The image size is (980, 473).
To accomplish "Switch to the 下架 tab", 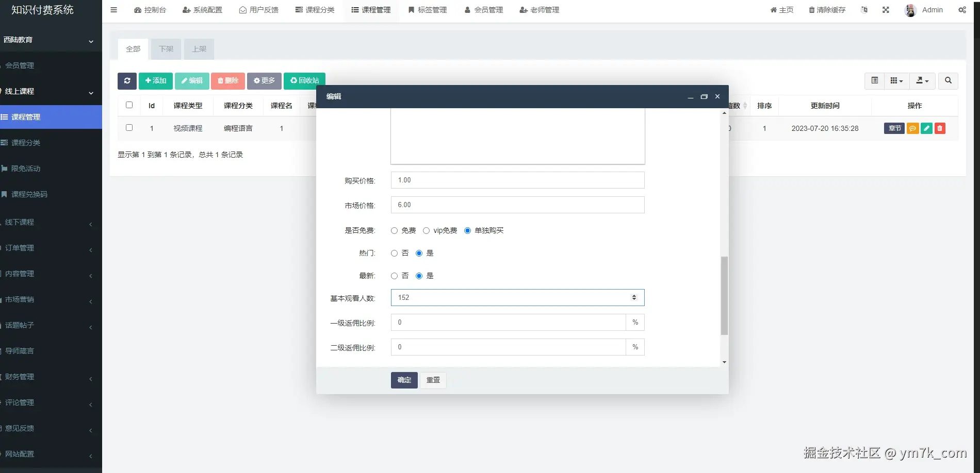I will pyautogui.click(x=166, y=49).
